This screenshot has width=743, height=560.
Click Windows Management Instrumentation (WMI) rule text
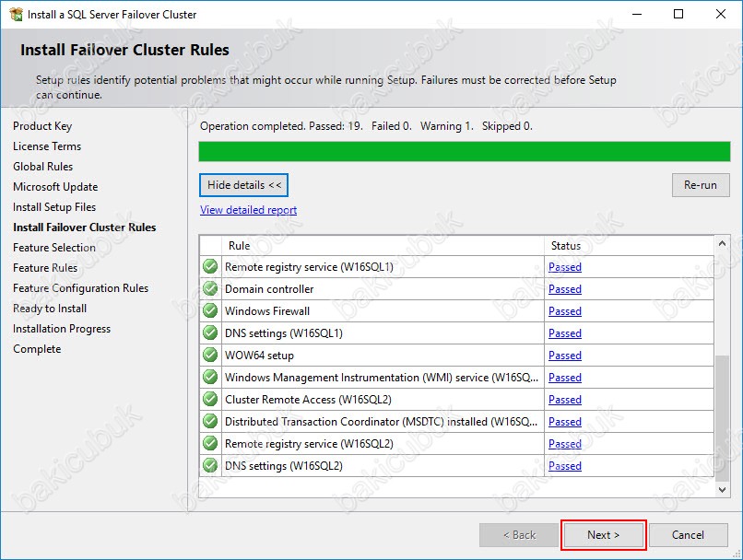click(382, 378)
